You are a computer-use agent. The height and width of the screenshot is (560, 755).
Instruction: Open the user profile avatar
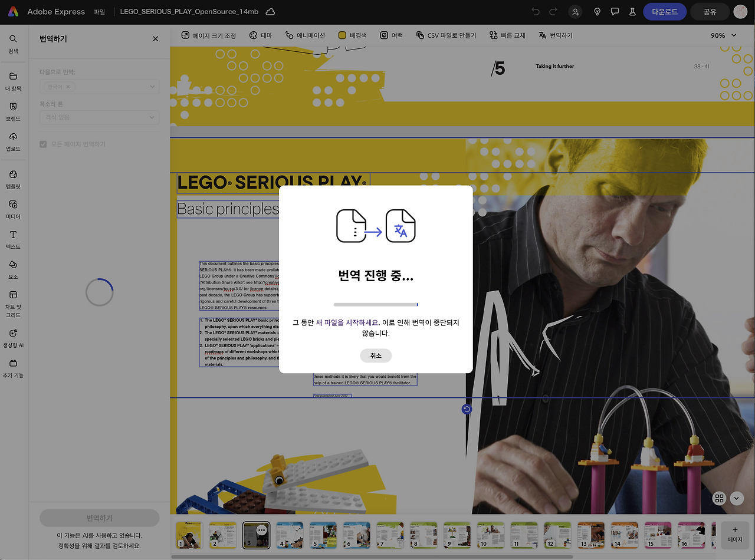(x=740, y=12)
